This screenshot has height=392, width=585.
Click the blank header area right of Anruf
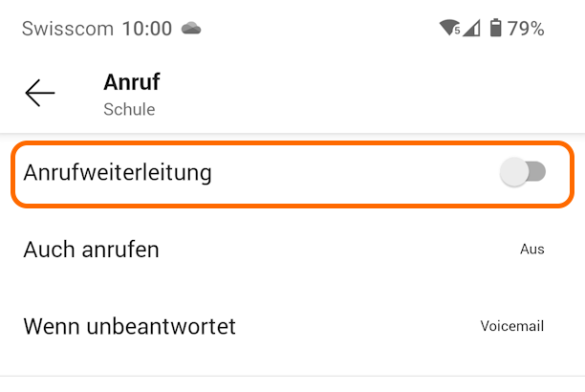click(x=382, y=93)
